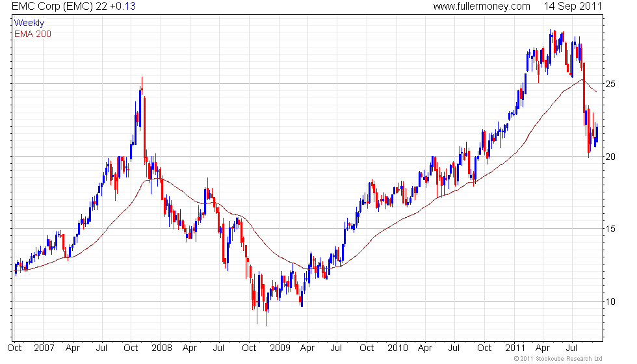Click the price change value '+0.13'
This screenshot has height=364, width=637.
pyautogui.click(x=123, y=6)
